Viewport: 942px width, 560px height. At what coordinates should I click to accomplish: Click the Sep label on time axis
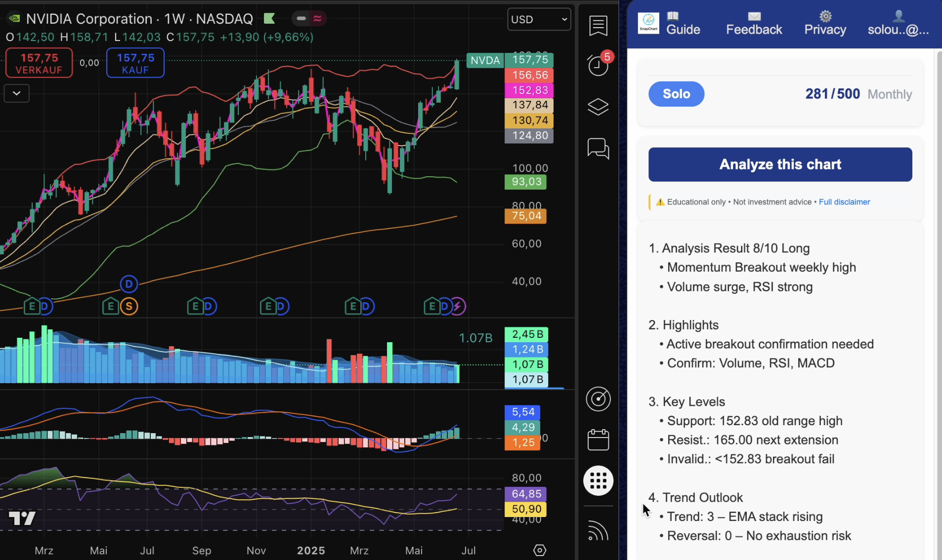pos(202,551)
